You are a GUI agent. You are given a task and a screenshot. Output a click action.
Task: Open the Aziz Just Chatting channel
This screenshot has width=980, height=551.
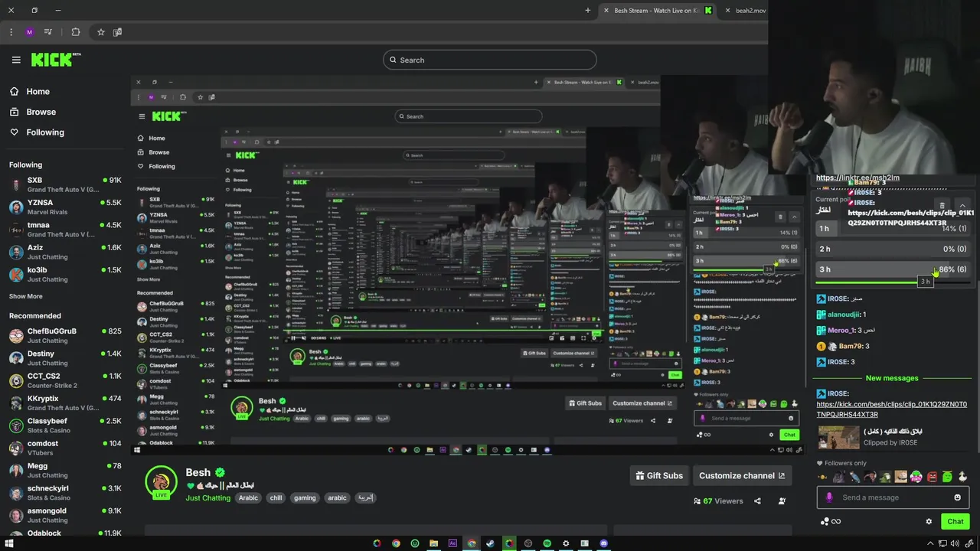pyautogui.click(x=65, y=252)
